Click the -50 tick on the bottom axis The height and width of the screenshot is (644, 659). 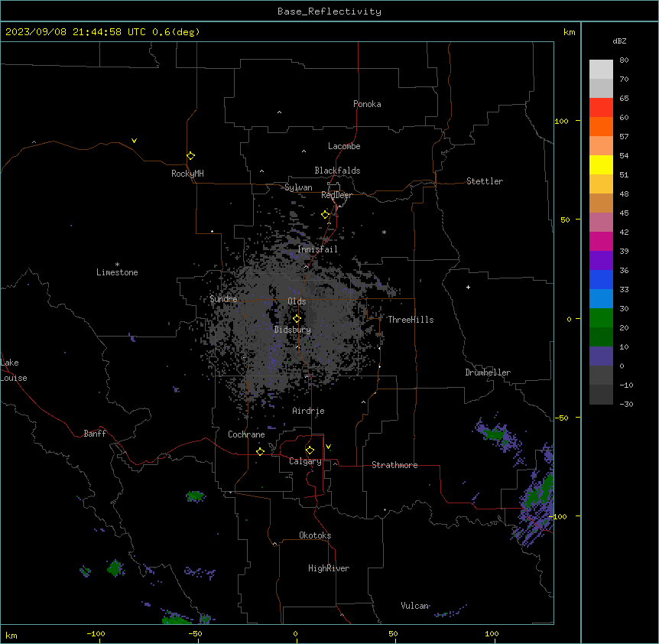[195, 633]
